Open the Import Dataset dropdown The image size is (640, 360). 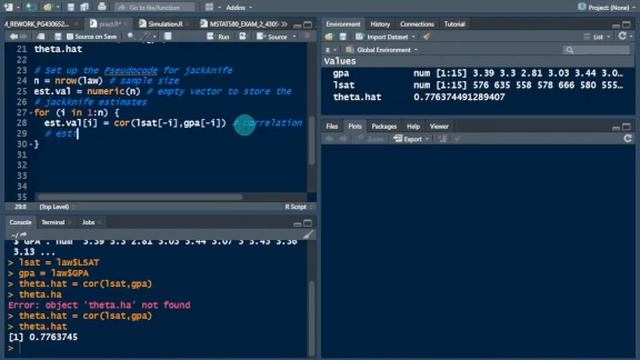coord(385,37)
